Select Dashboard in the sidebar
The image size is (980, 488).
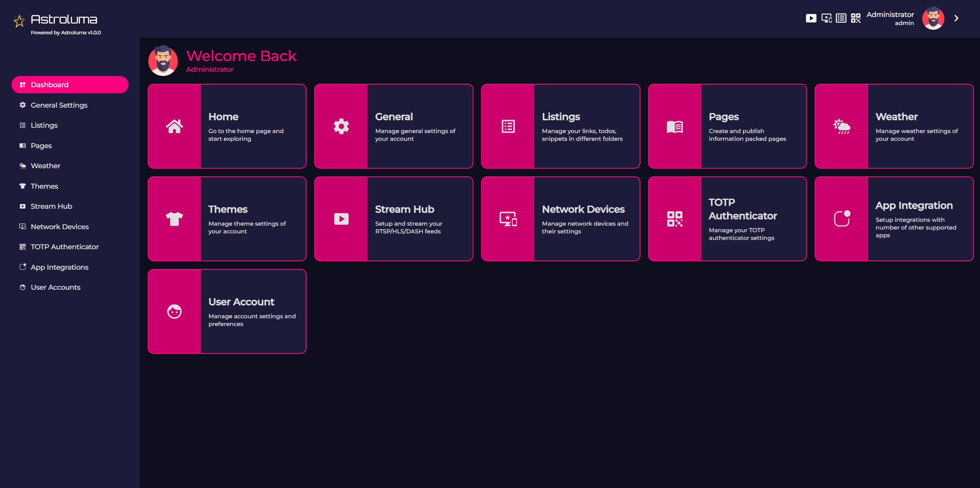pyautogui.click(x=70, y=84)
